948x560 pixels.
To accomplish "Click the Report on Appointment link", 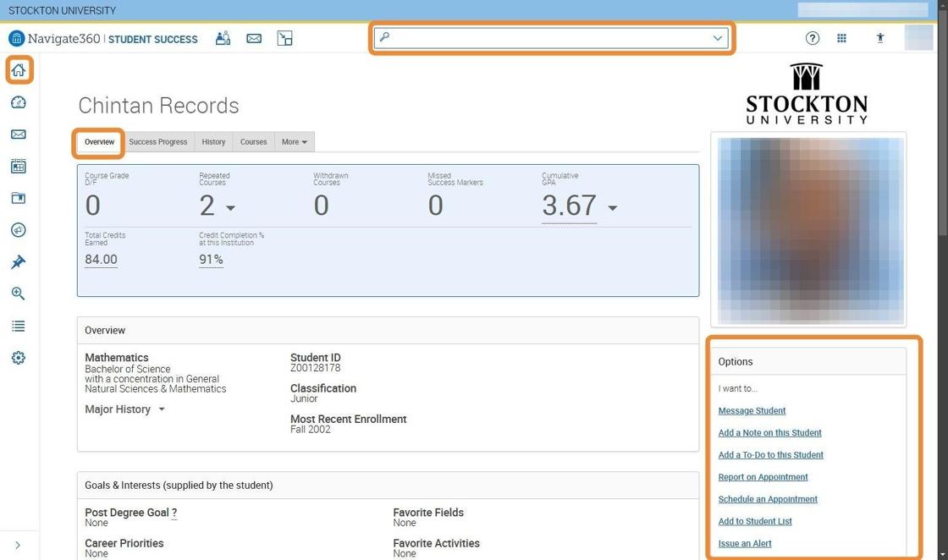I will [763, 477].
